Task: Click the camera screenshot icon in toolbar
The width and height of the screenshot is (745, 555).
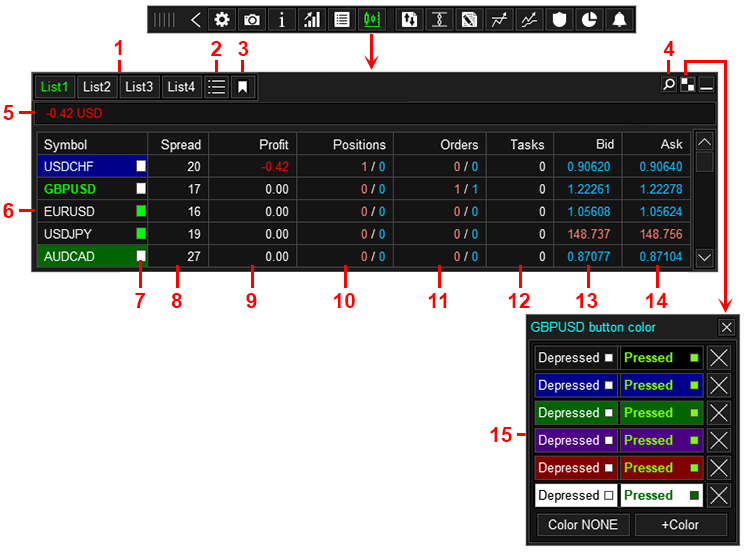Action: click(252, 19)
